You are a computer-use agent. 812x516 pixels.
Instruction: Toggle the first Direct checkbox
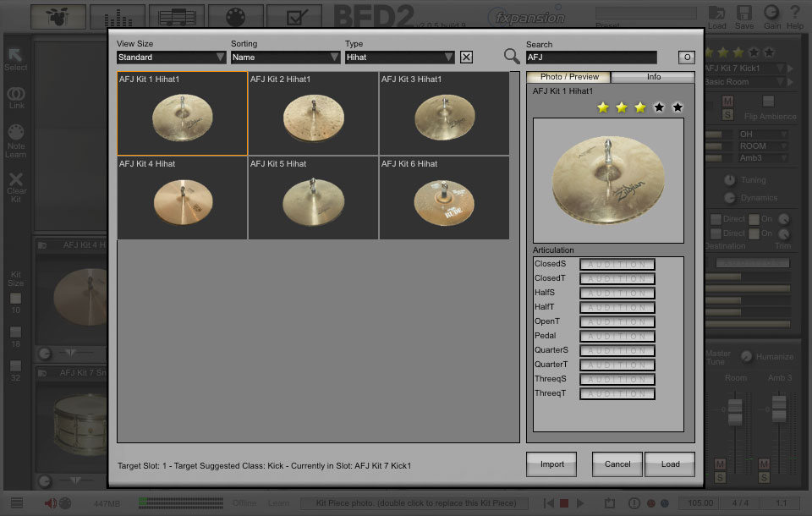pos(716,219)
